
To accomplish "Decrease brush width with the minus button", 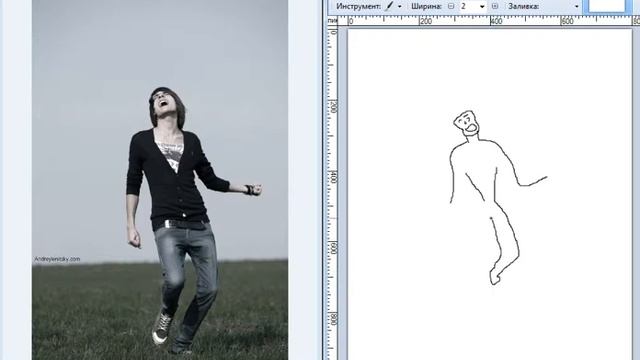I will 451,6.
